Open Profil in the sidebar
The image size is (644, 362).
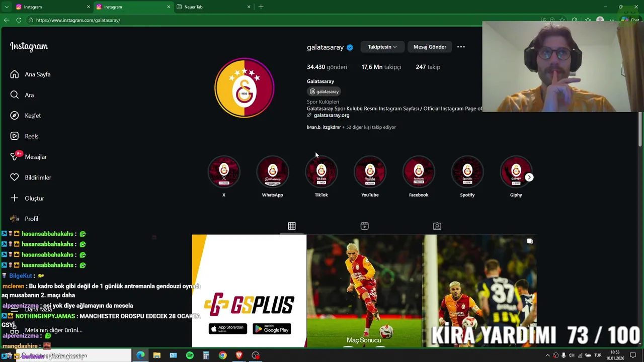click(24, 219)
